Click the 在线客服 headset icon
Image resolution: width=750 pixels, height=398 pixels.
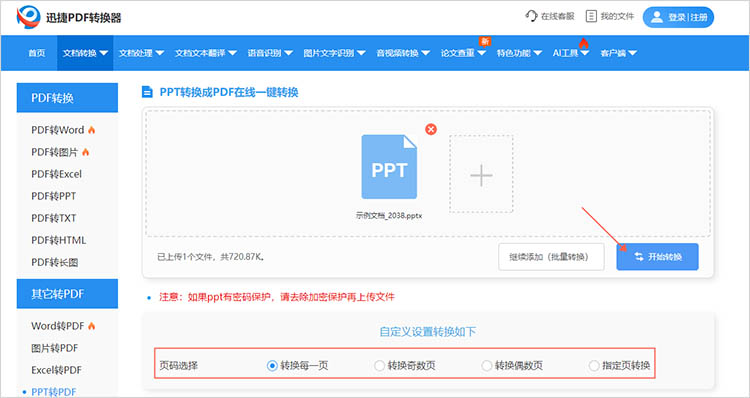[x=531, y=16]
